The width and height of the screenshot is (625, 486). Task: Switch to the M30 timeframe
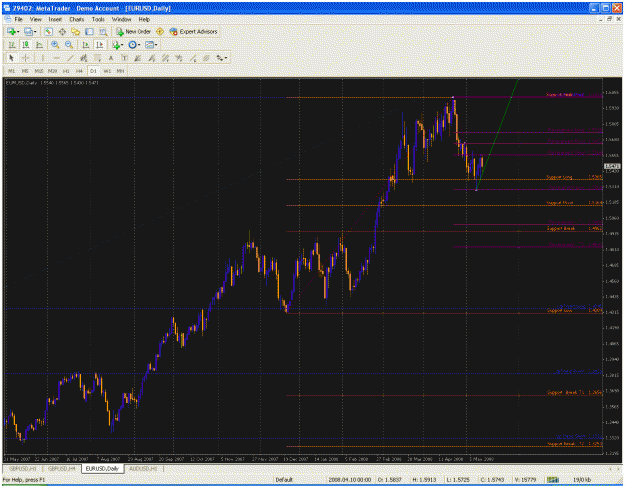52,71
